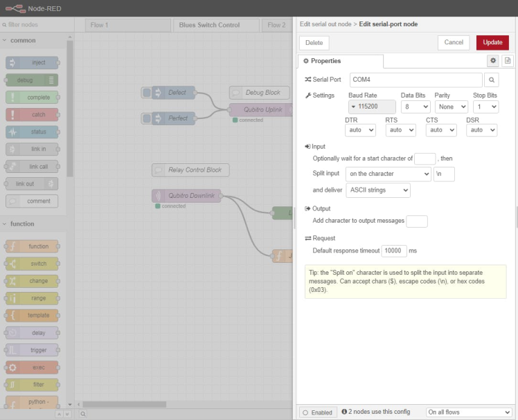Expand the Split input dropdown
Screen dimensions: 518x420
388,174
